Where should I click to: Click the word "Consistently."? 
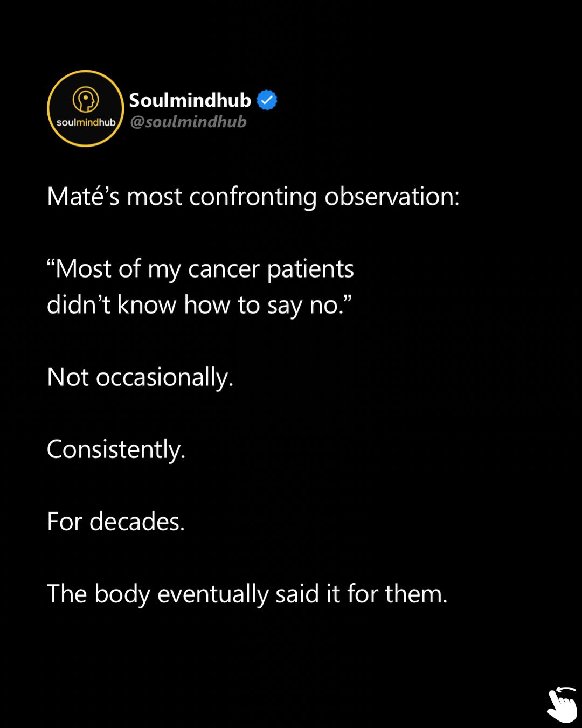tap(116, 449)
